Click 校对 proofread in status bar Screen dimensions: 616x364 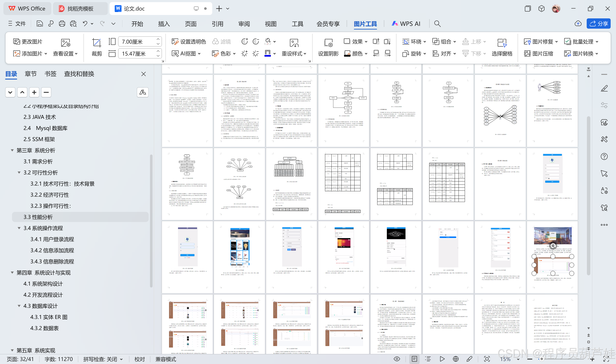(x=140, y=359)
